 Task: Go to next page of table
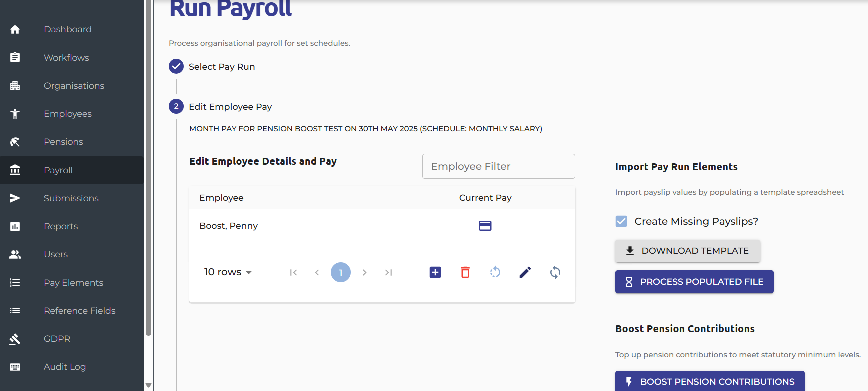tap(365, 272)
